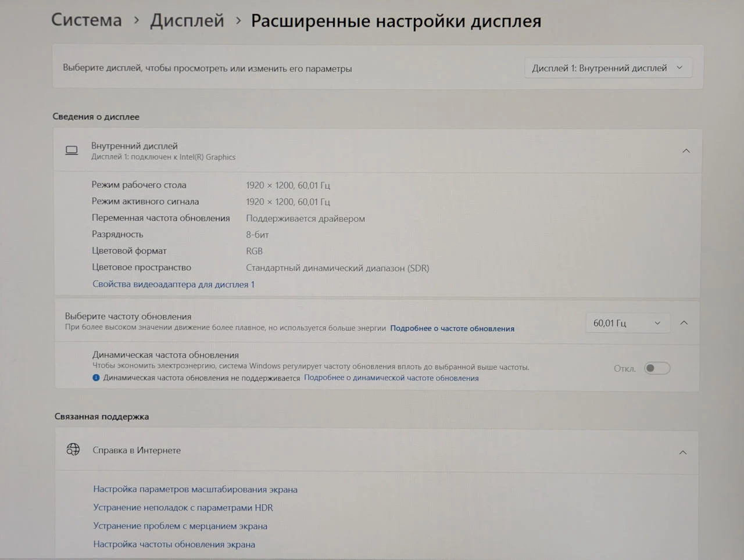
Task: Toggle the dynamic refresh rate switch
Action: (657, 368)
